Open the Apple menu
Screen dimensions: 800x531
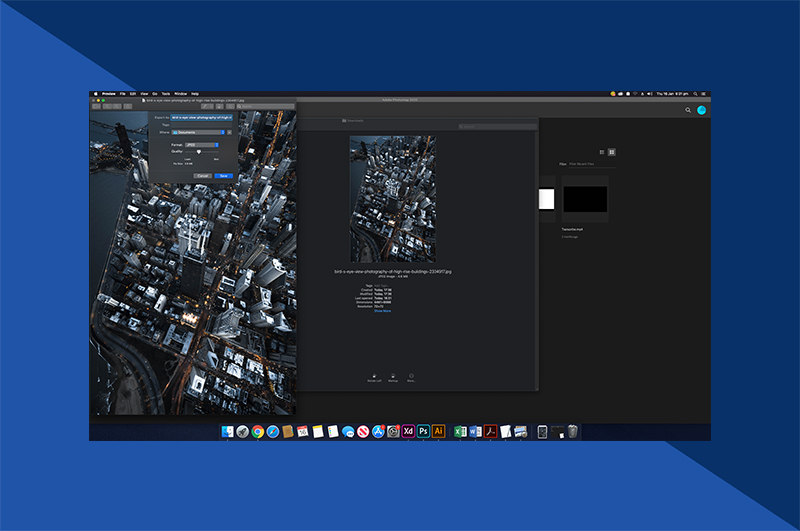95,94
